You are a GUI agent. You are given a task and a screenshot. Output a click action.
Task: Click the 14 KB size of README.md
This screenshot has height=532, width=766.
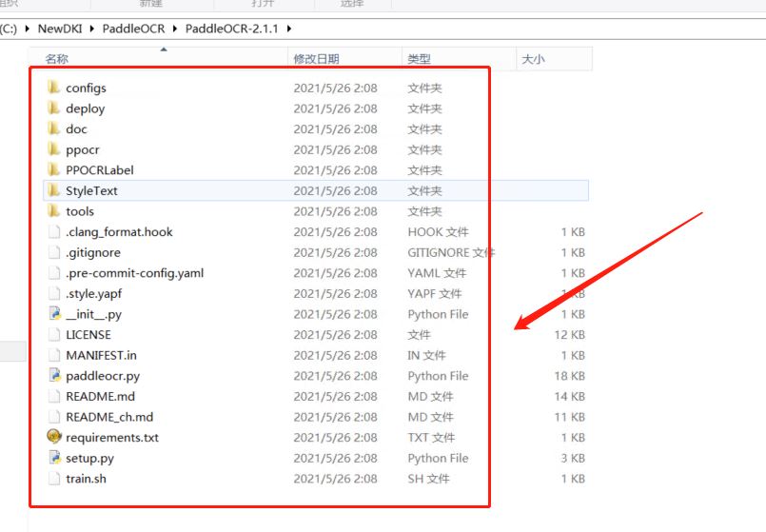[570, 396]
